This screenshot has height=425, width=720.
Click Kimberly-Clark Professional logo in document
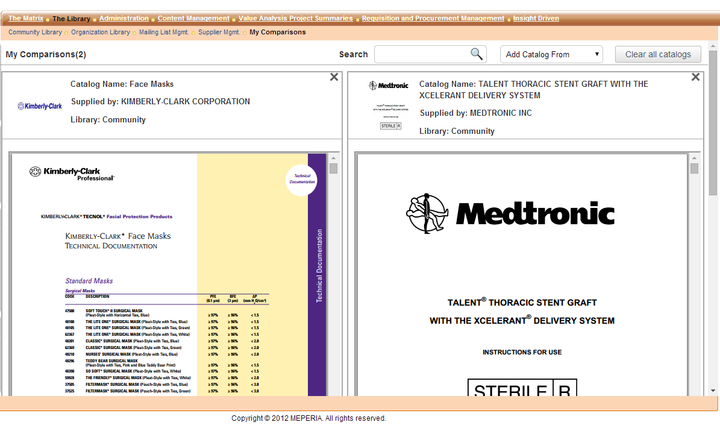coord(72,173)
